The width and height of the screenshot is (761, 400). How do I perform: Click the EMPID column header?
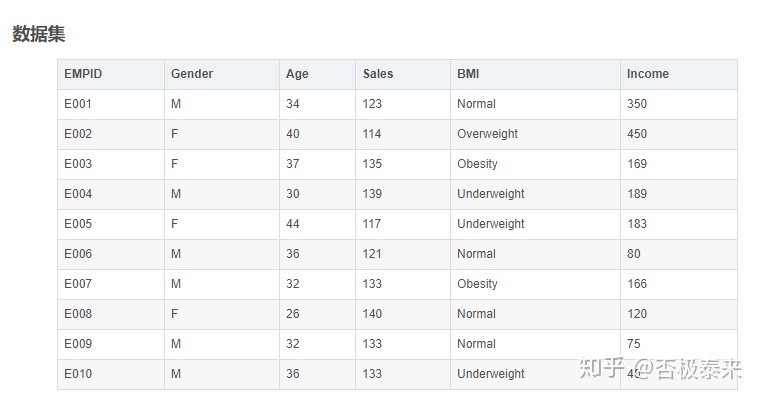pos(83,74)
